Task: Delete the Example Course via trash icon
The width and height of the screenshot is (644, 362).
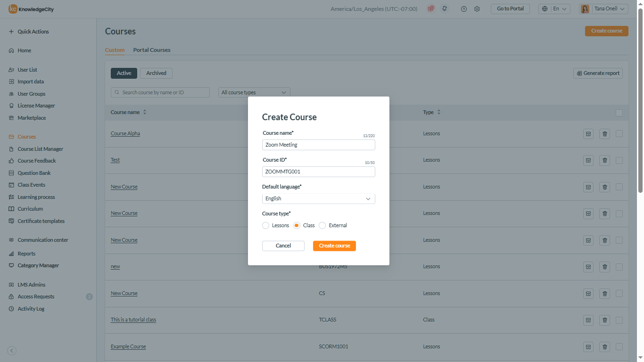Action: coord(604,347)
